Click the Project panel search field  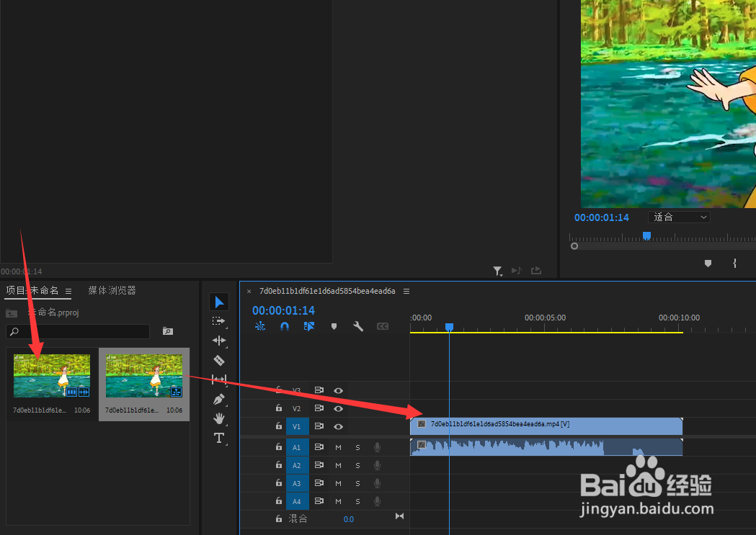78,331
